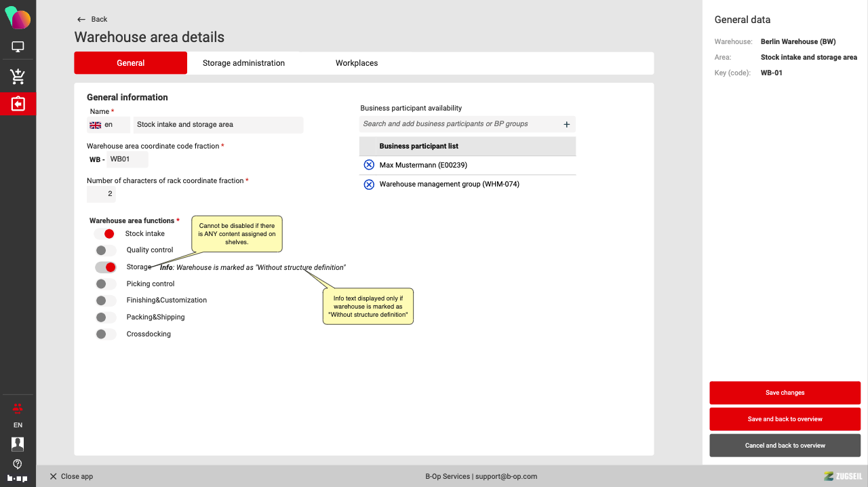Image resolution: width=868 pixels, height=487 pixels.
Task: Click plus icon to add business participant
Action: point(566,124)
